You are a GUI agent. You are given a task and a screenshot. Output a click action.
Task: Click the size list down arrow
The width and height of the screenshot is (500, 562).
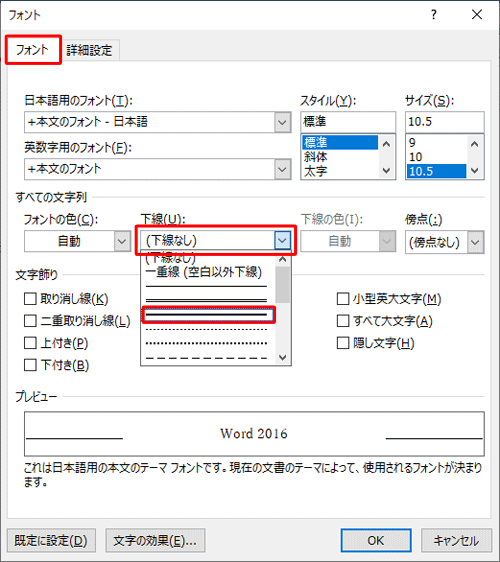475,170
